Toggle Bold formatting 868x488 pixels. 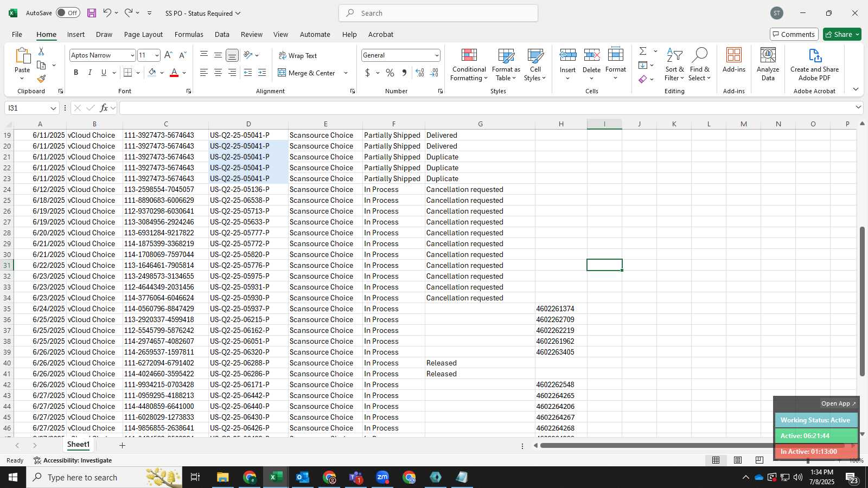[x=76, y=73]
